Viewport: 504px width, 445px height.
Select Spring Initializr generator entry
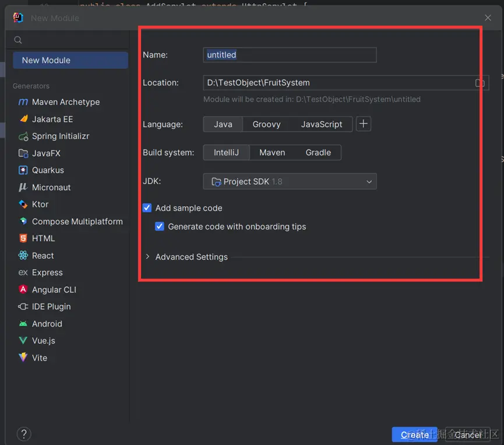(x=71, y=136)
